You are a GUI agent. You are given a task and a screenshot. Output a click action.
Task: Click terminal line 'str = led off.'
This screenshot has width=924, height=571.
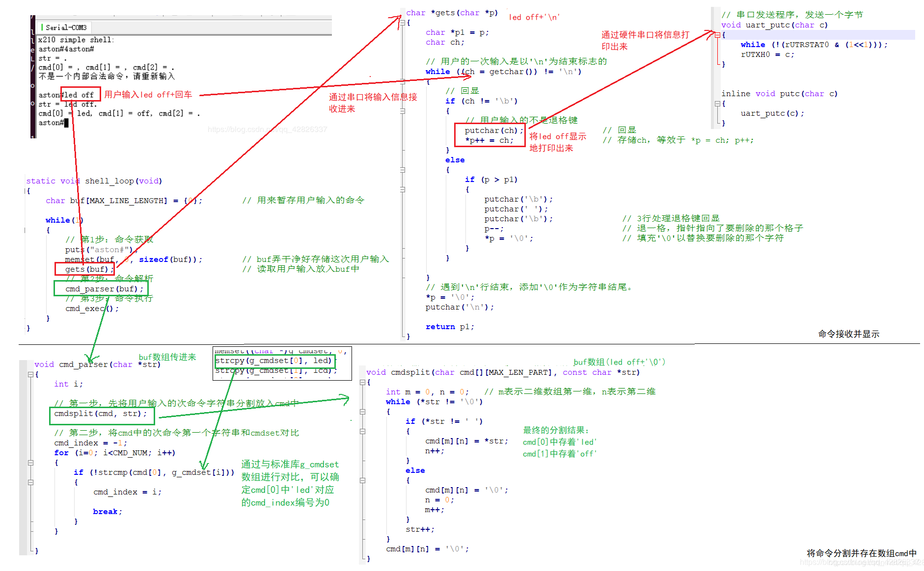point(68,104)
